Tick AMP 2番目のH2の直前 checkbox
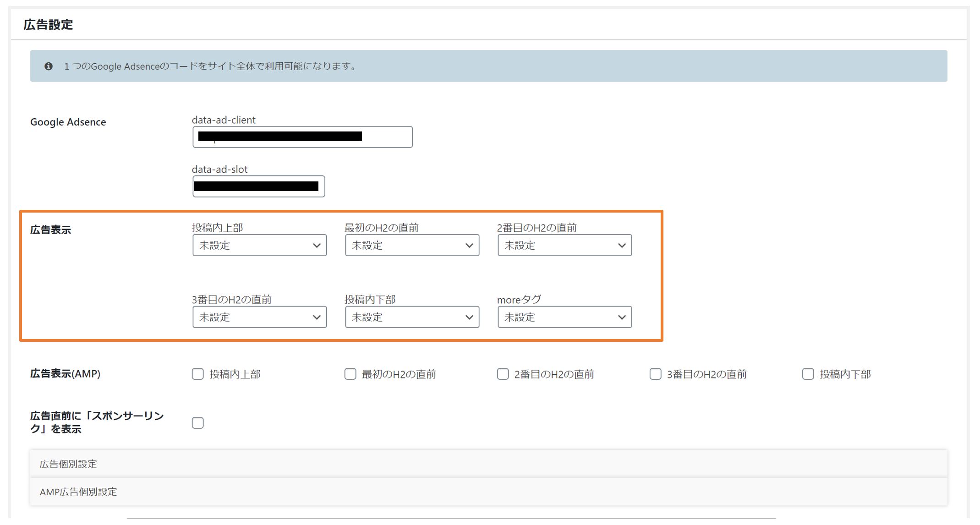980x525 pixels. pyautogui.click(x=503, y=374)
